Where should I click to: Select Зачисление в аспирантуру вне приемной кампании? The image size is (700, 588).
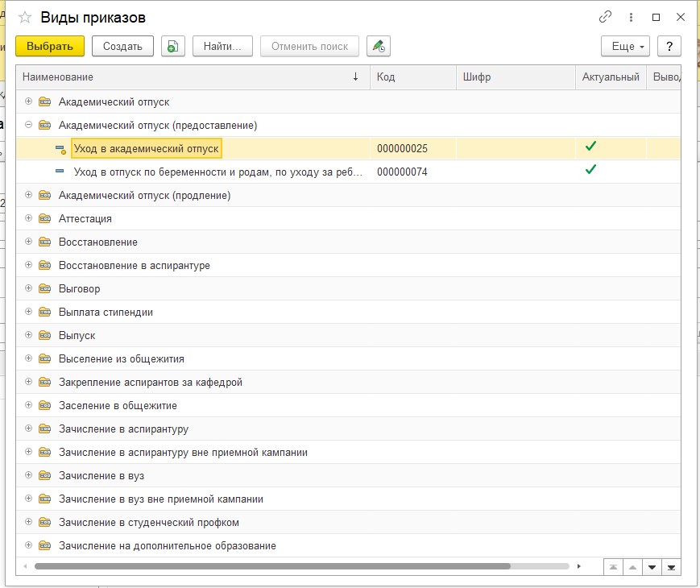(x=348, y=452)
